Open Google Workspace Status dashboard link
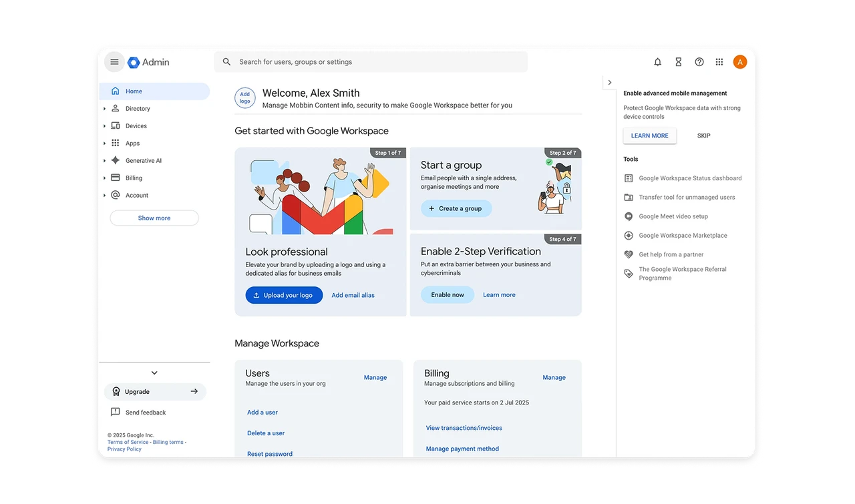855x504 pixels. (690, 178)
